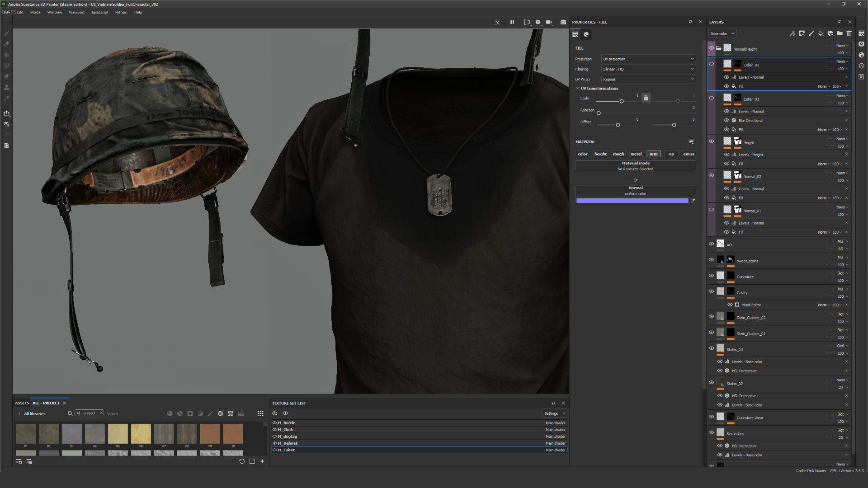
Task: Open the Python menu
Action: (x=121, y=12)
